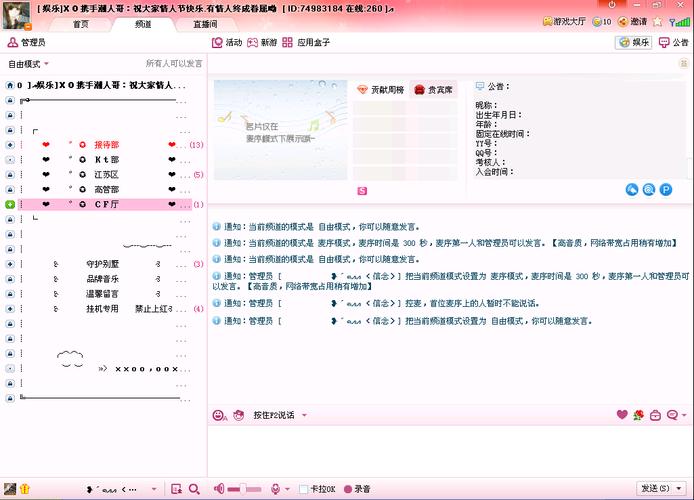Expand the 按住F2说话 speak mode dropdown

305,415
